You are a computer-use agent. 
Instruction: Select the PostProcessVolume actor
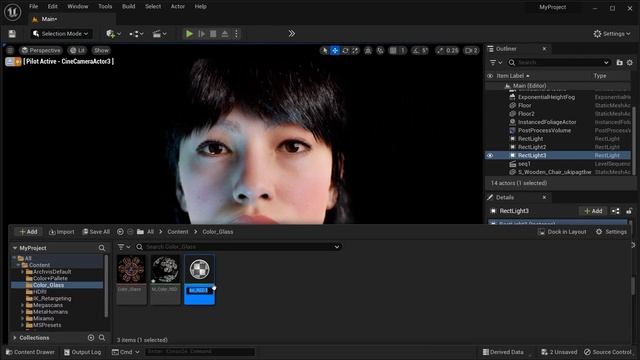coord(544,131)
